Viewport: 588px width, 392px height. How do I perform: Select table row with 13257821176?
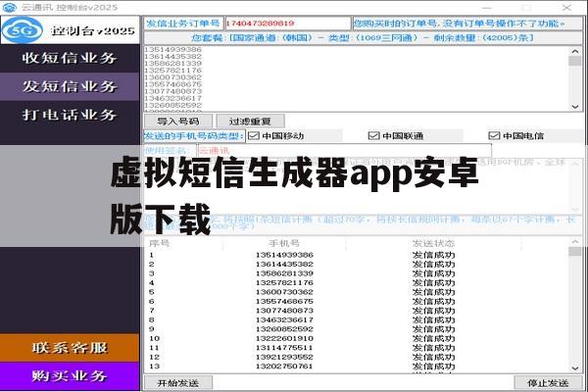(357, 283)
